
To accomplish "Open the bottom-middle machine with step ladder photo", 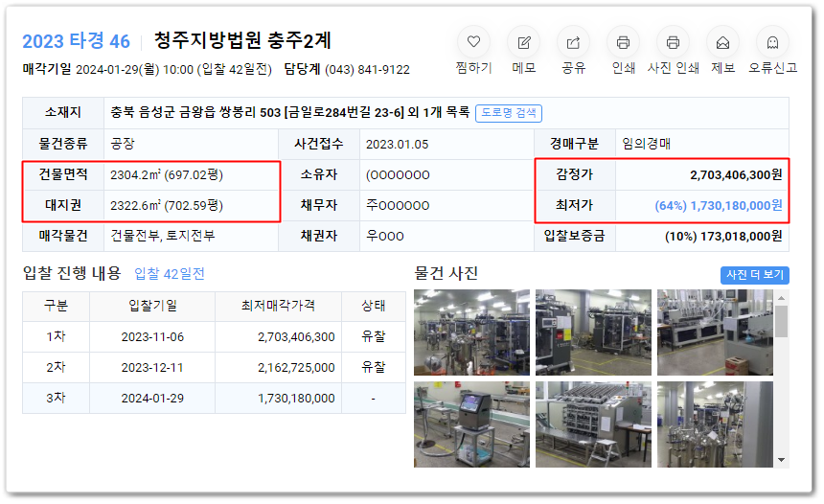I will click(x=593, y=424).
